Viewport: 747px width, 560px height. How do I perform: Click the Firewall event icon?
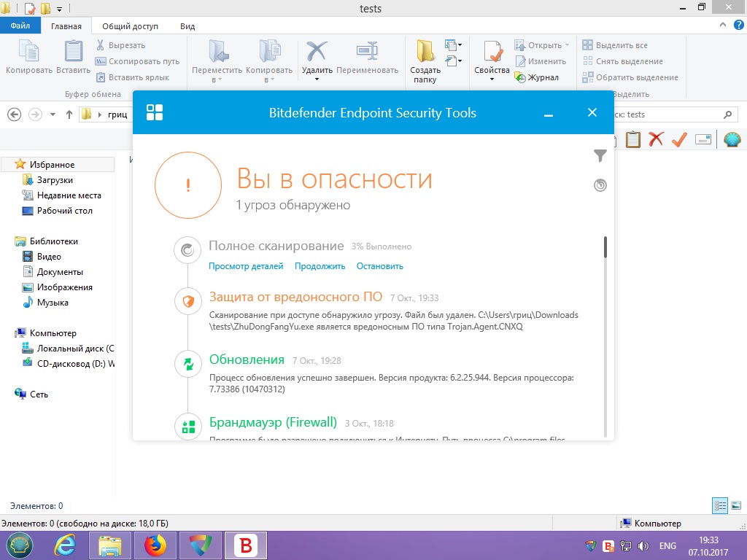coord(188,427)
